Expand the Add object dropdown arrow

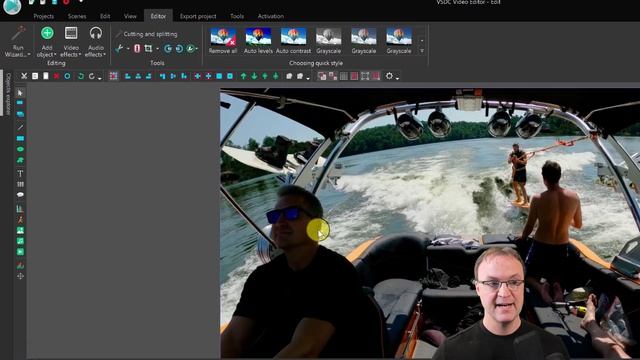pos(55,55)
